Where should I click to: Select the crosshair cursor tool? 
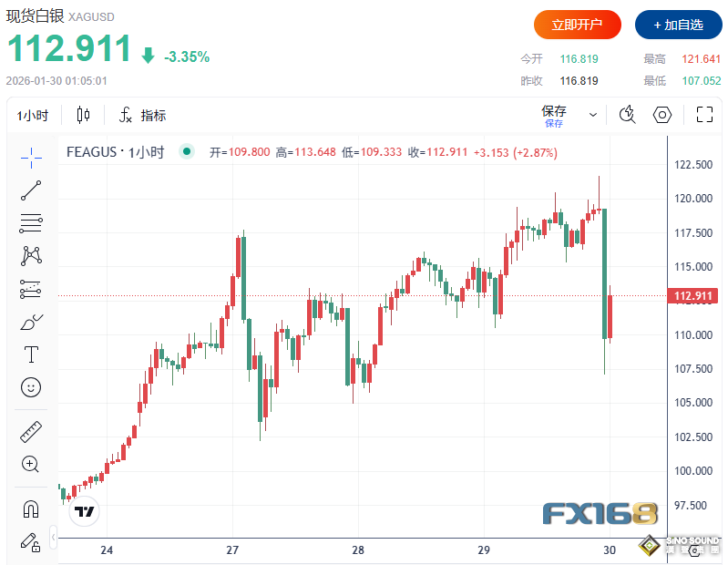(31, 157)
